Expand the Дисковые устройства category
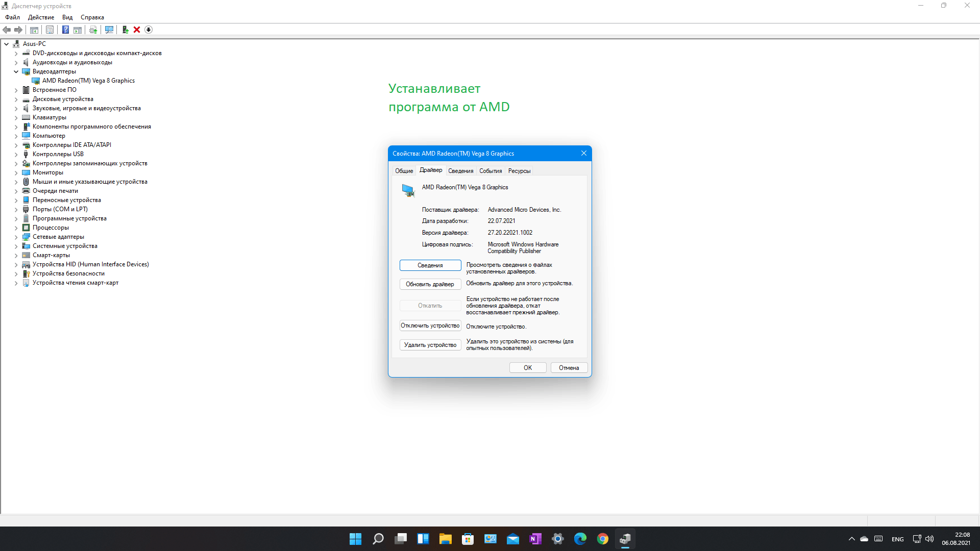The height and width of the screenshot is (551, 980). (16, 99)
